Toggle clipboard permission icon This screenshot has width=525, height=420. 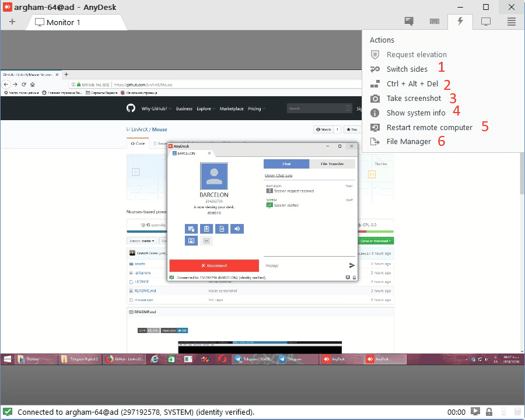click(206, 229)
